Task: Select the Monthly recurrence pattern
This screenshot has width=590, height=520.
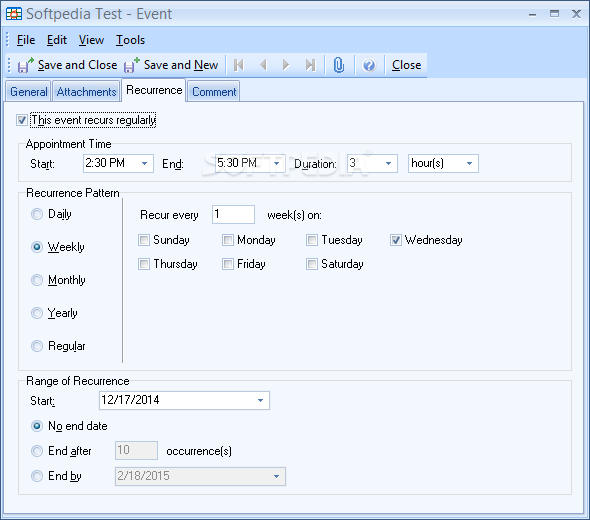Action: click(x=37, y=280)
